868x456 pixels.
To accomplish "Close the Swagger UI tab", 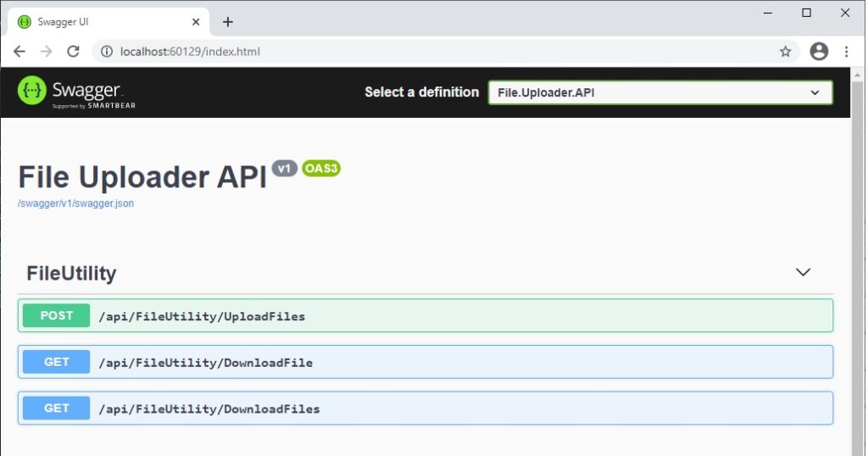I will [196, 22].
